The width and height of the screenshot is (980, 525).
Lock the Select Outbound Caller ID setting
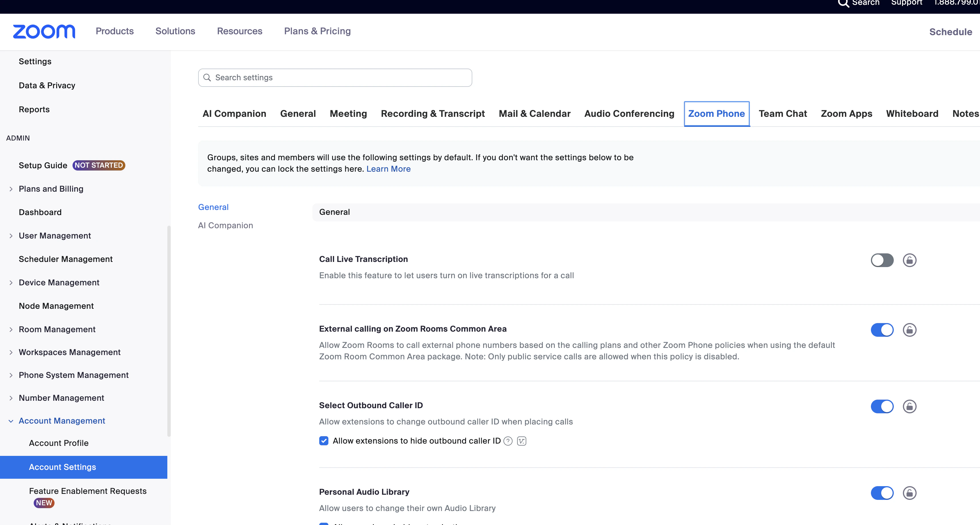coord(910,406)
